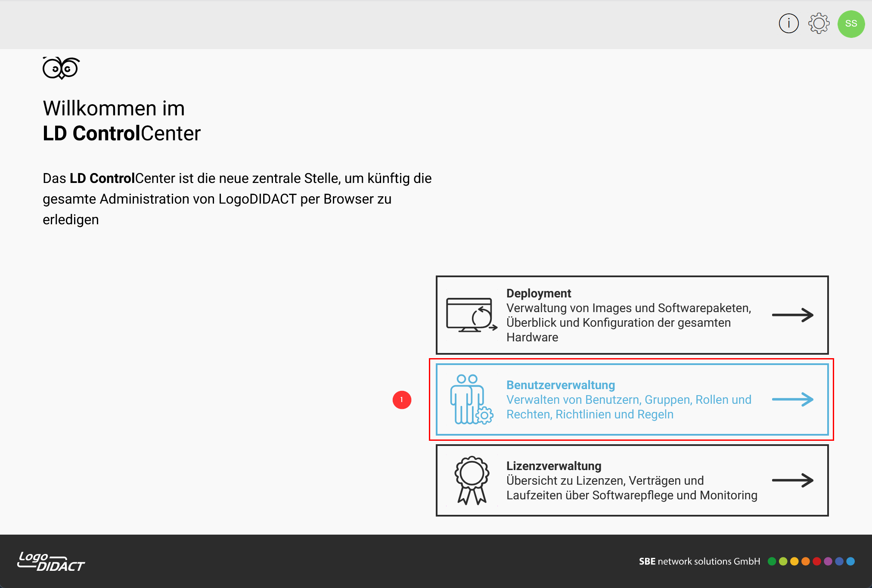Open the Lizenzverwaltung title link

pos(554,466)
